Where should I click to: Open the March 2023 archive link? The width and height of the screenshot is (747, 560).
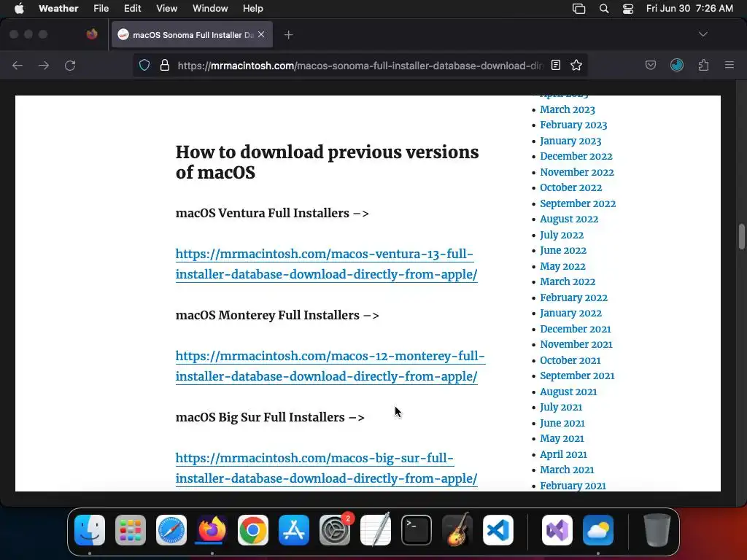click(x=568, y=109)
